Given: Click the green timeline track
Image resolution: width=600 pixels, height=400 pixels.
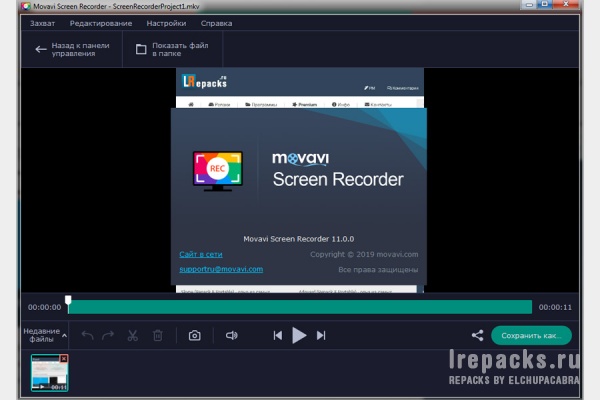Looking at the screenshot, I should click(x=300, y=307).
